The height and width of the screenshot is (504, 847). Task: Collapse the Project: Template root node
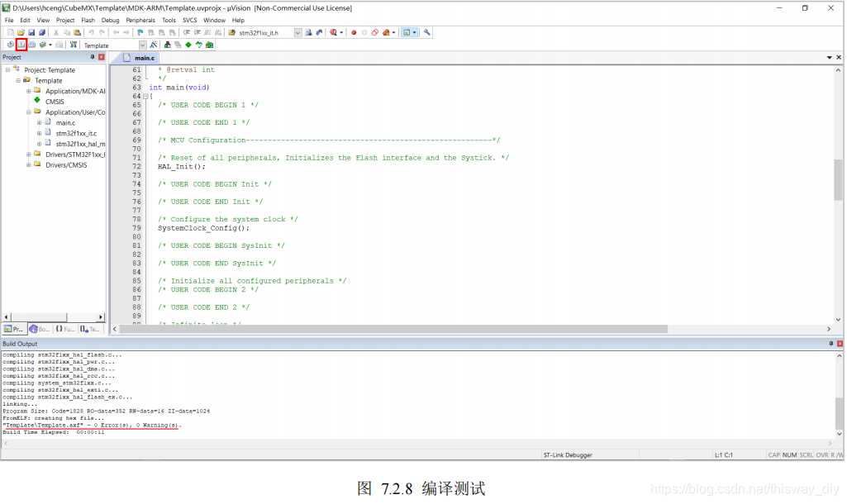click(x=7, y=69)
